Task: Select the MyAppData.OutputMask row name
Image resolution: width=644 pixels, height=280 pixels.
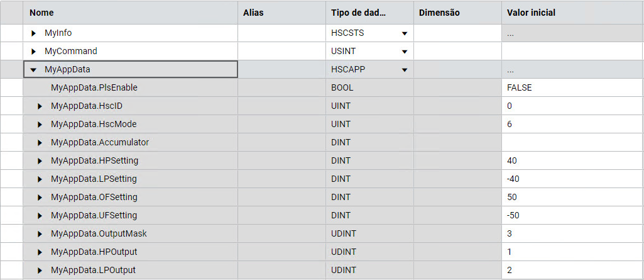Action: click(x=99, y=233)
